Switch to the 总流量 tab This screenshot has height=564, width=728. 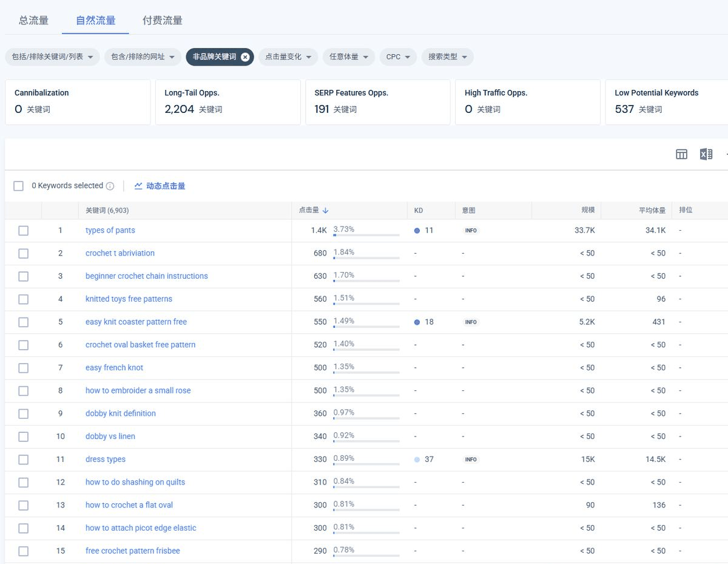click(33, 20)
